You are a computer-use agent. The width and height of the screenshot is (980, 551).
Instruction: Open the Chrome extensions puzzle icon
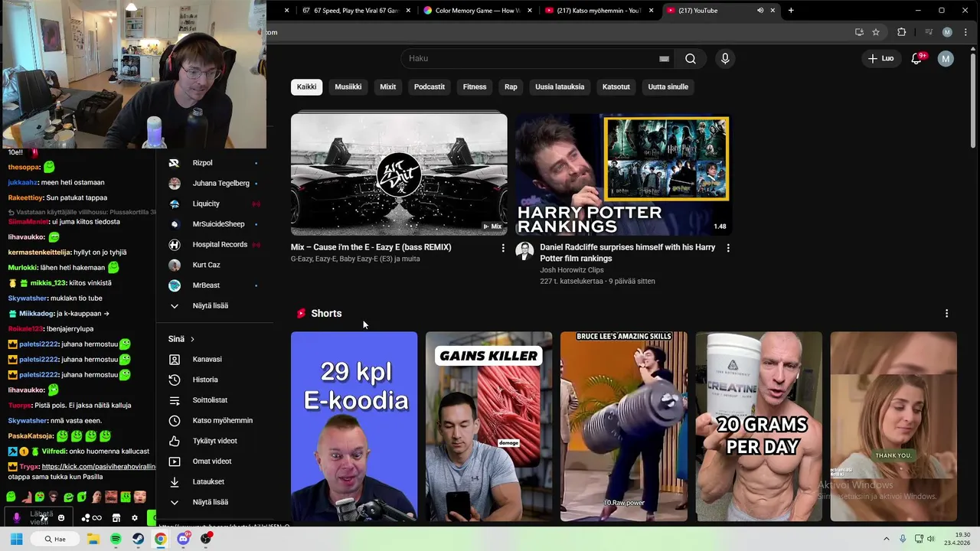pyautogui.click(x=901, y=32)
